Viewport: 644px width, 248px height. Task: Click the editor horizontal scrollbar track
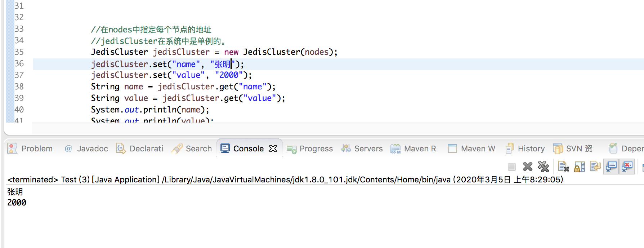pyautogui.click(x=338, y=128)
